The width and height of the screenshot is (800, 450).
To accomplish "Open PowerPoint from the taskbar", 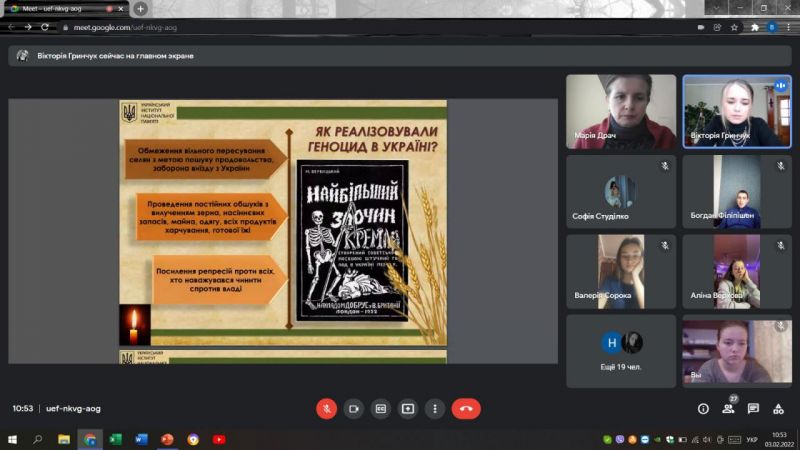I will (x=167, y=439).
